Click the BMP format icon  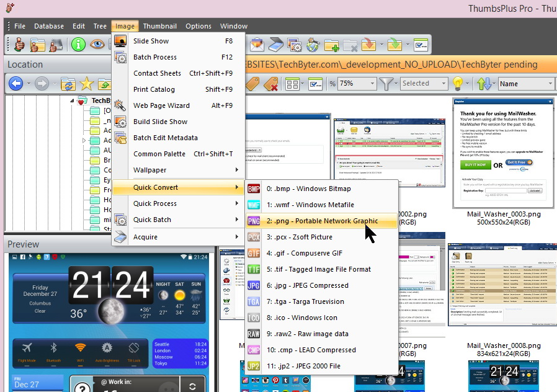254,189
